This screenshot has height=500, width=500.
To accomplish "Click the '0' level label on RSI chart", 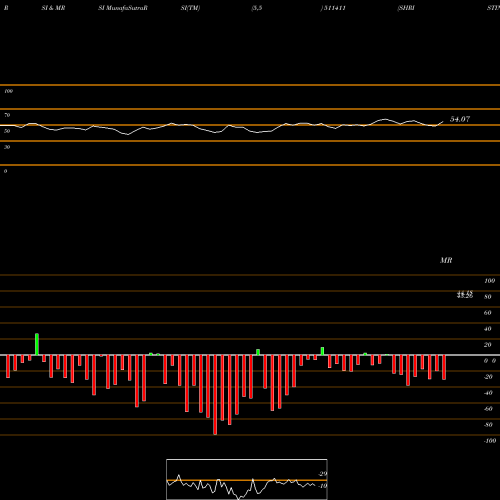I will point(5,171).
